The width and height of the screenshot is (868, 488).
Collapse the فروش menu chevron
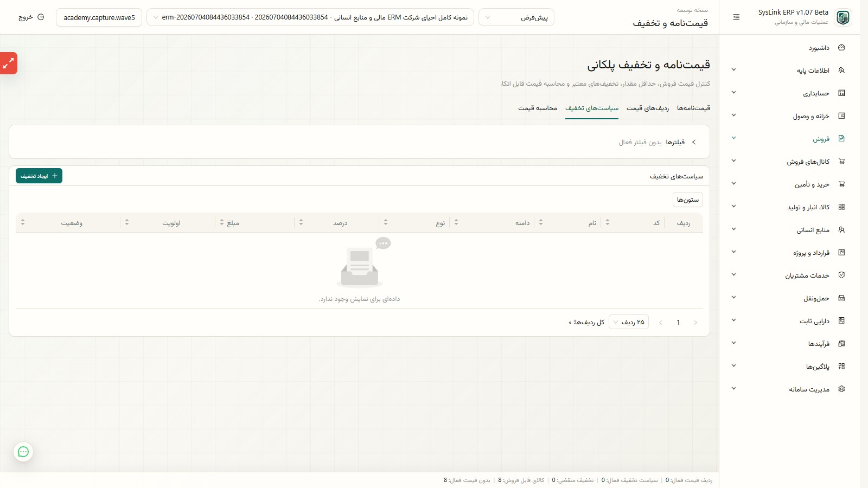click(733, 138)
